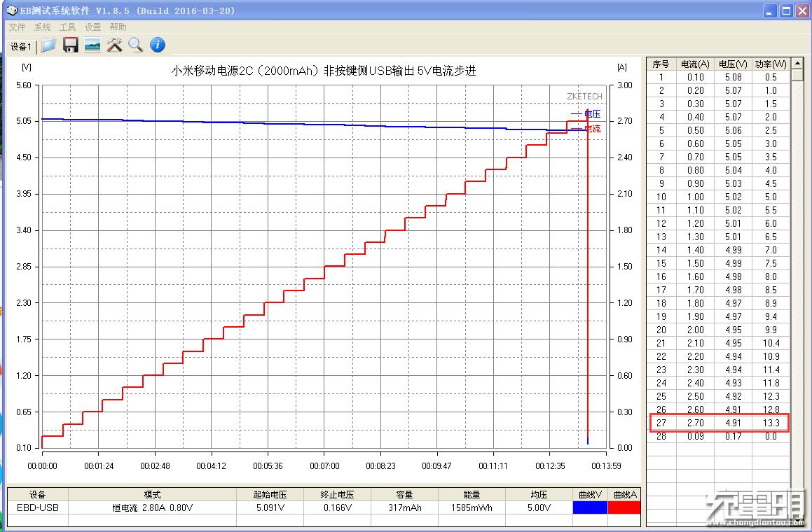This screenshot has width=812, height=532.
Task: Select row 27 power value 13.3
Action: [x=771, y=423]
